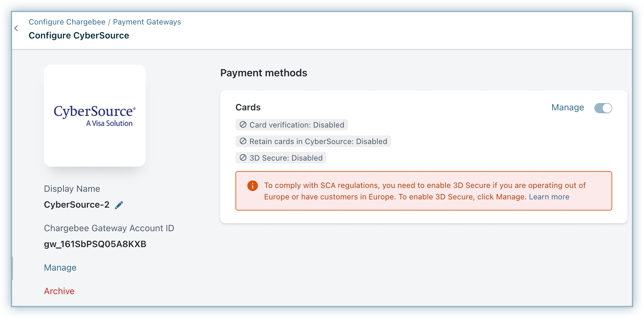
Task: Click the disabled icon for Retain cards
Action: coord(243,141)
